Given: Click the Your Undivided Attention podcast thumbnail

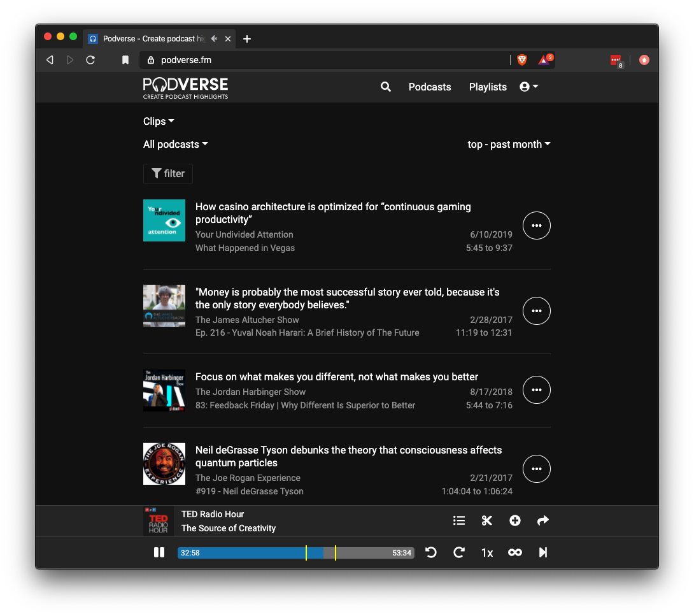Looking at the screenshot, I should pos(164,220).
